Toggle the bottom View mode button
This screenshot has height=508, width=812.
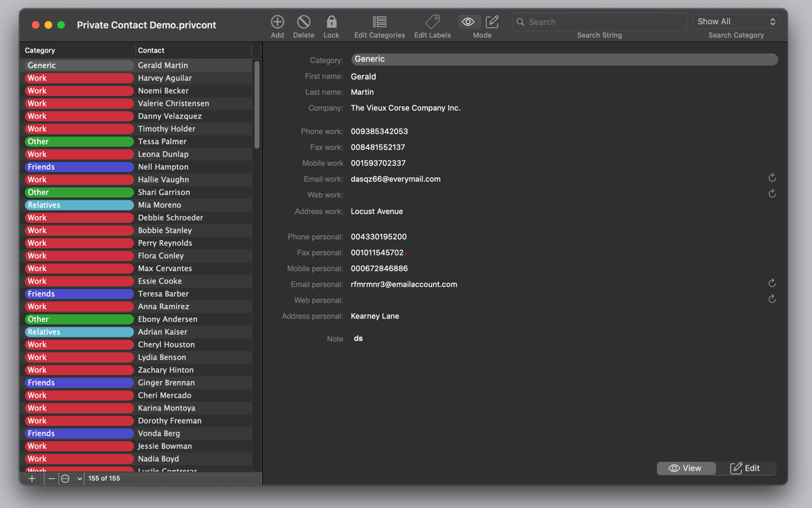click(685, 468)
